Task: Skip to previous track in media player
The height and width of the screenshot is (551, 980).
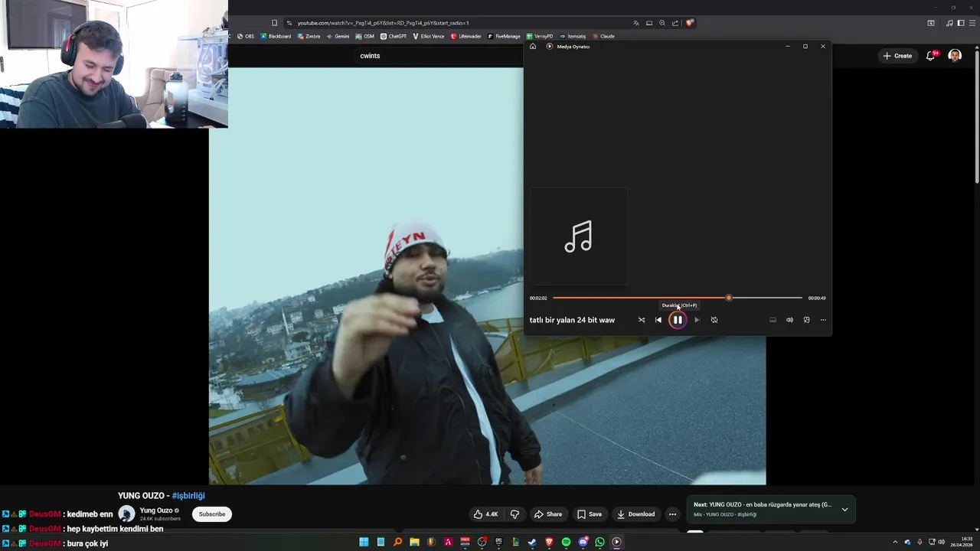Action: point(658,320)
